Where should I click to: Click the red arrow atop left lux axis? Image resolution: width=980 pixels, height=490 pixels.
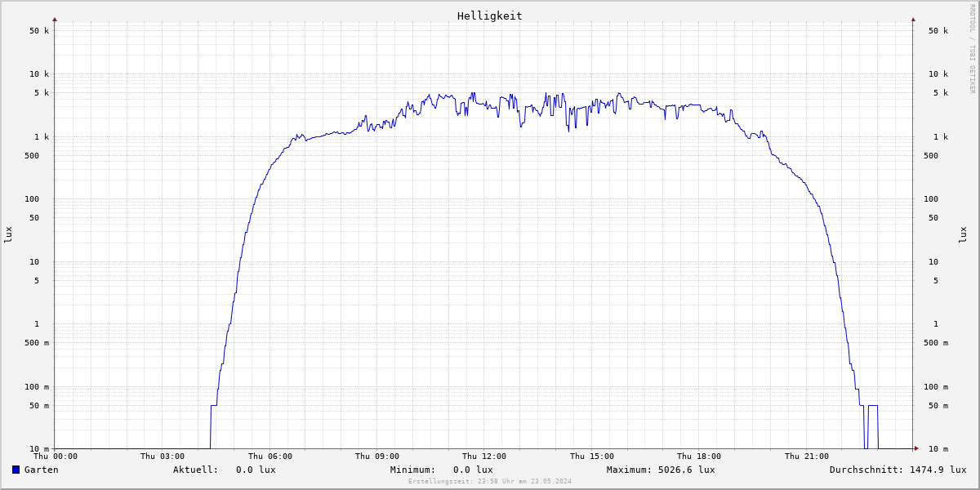click(55, 19)
